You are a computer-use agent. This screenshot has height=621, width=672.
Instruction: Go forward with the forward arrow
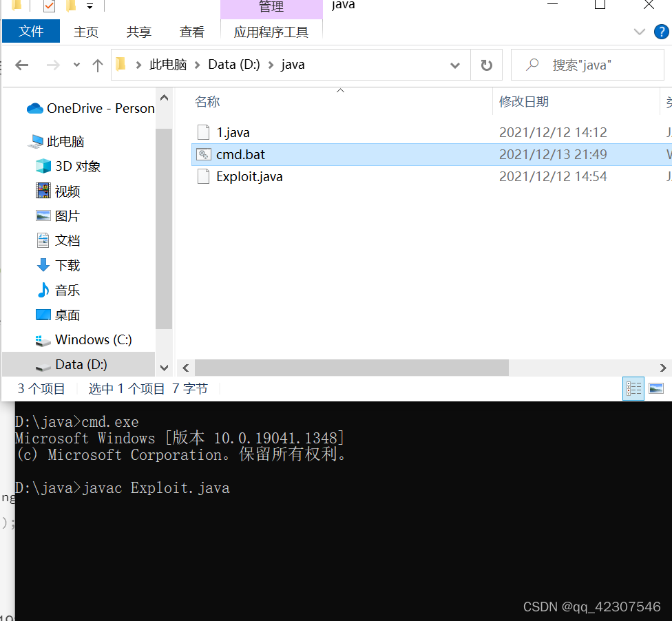(x=53, y=65)
